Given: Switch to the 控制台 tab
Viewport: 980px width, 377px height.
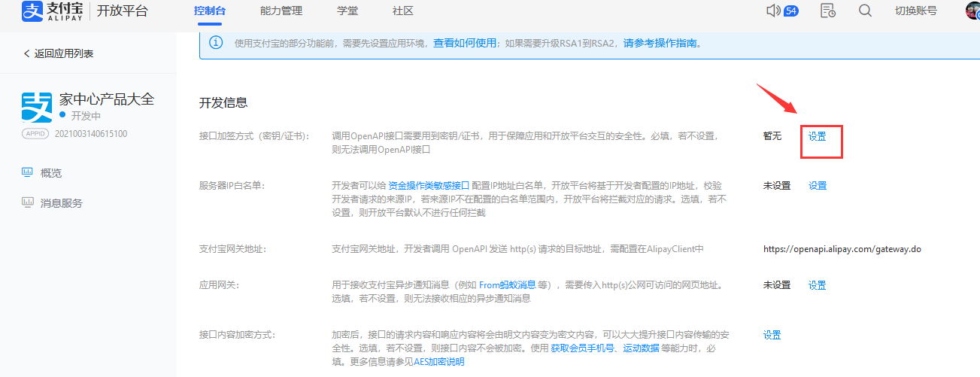Looking at the screenshot, I should (209, 11).
